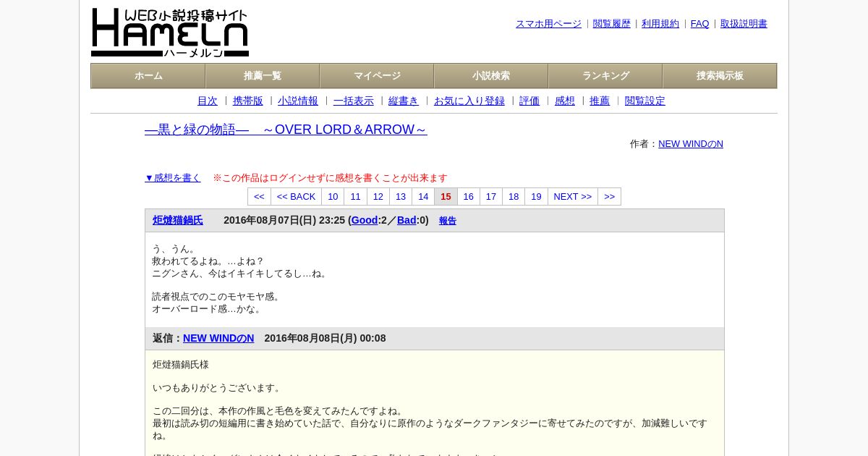
Task: Switch to 縦書き display
Action: tap(404, 101)
